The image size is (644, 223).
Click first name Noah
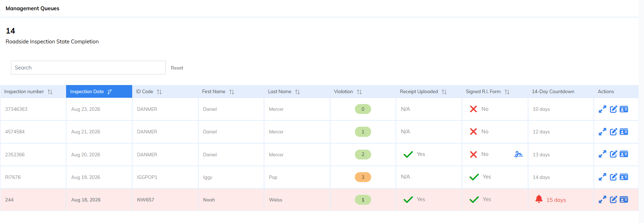click(x=209, y=200)
